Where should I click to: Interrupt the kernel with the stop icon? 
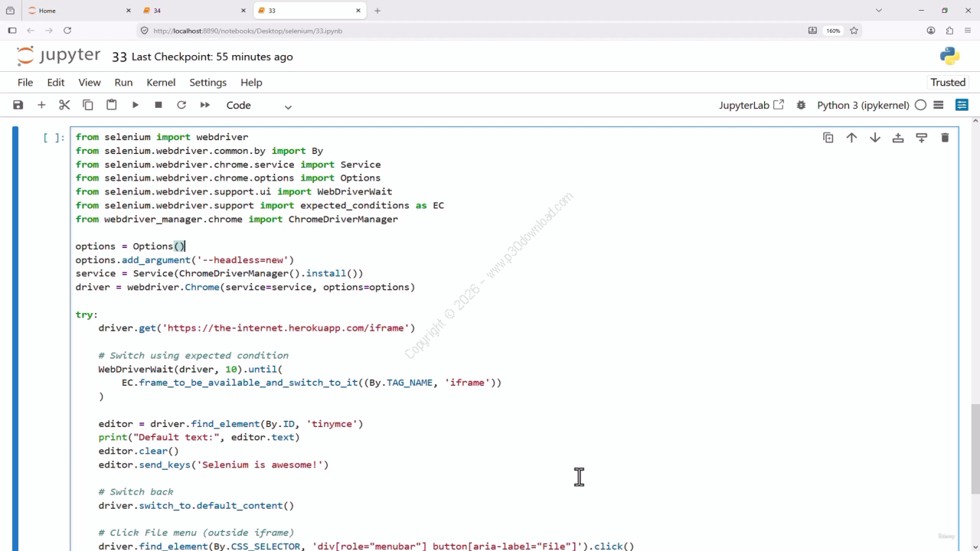pos(158,105)
